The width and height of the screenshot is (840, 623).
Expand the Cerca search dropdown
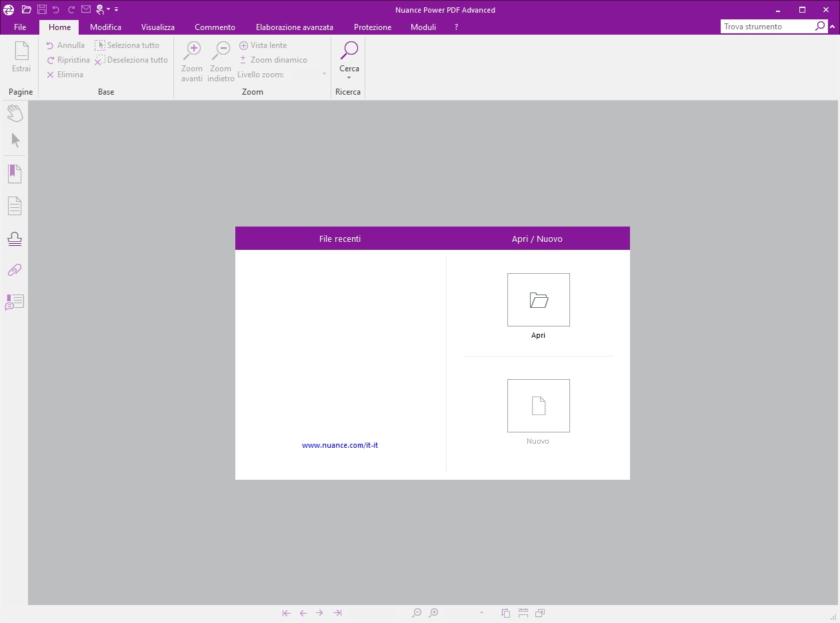(x=349, y=78)
